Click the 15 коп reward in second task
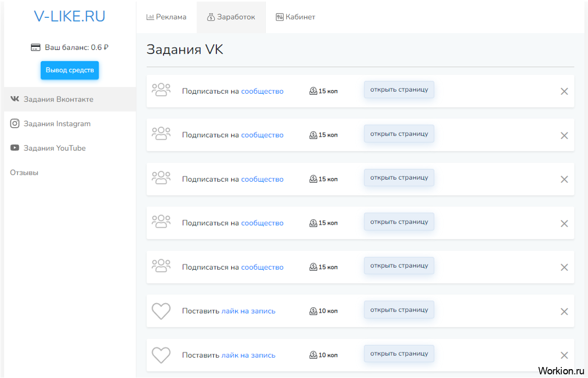The image size is (588, 378). (324, 135)
